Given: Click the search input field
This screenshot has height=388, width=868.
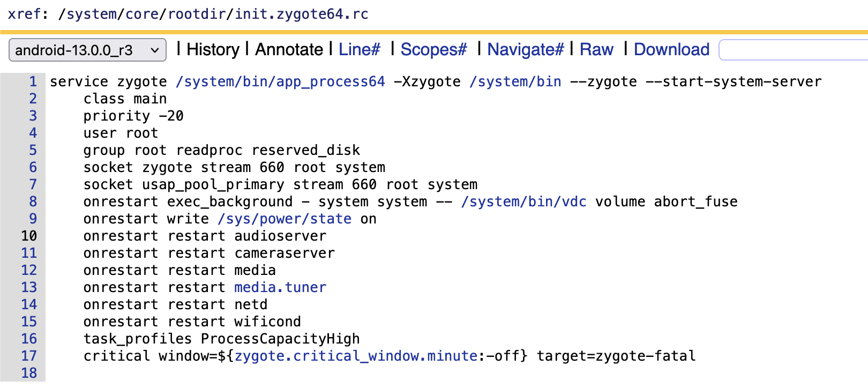Looking at the screenshot, I should (x=793, y=50).
